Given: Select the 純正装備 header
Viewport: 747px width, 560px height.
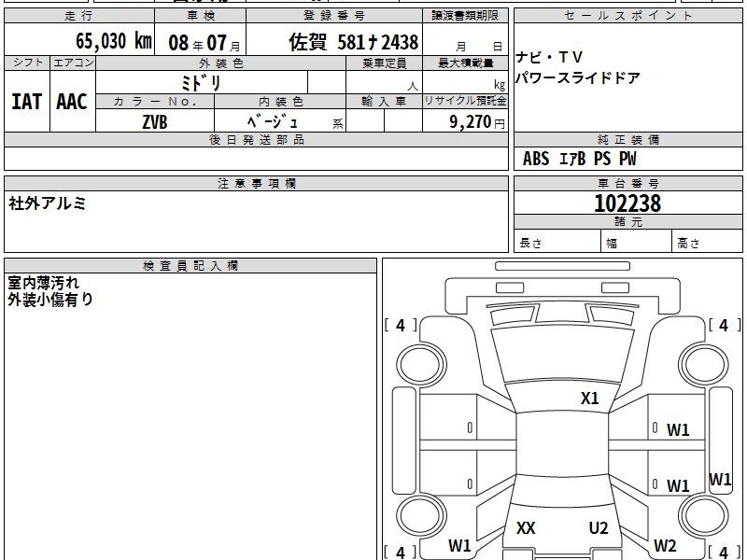Looking at the screenshot, I should click(628, 139).
